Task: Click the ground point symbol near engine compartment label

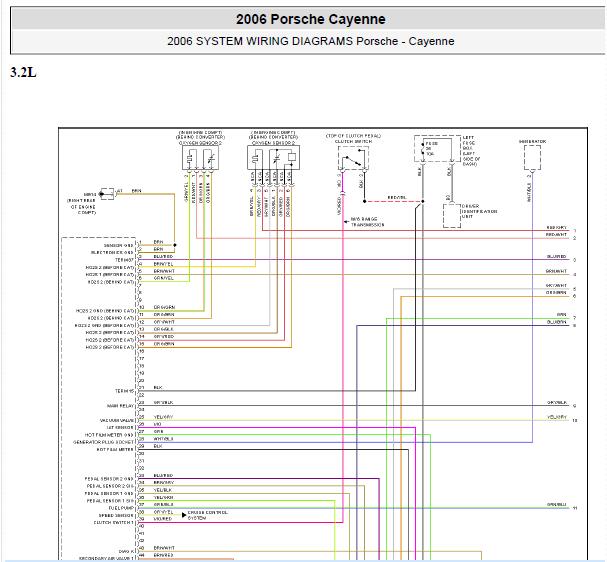Action: click(107, 194)
